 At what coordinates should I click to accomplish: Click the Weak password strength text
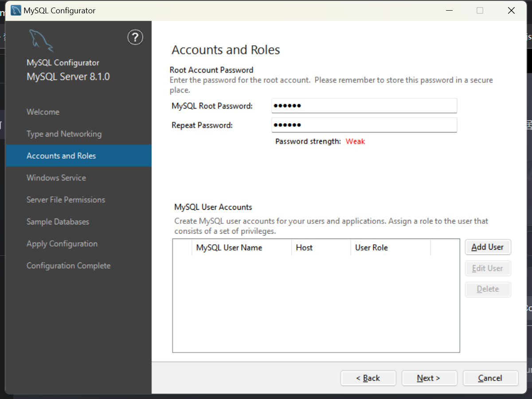pyautogui.click(x=355, y=141)
